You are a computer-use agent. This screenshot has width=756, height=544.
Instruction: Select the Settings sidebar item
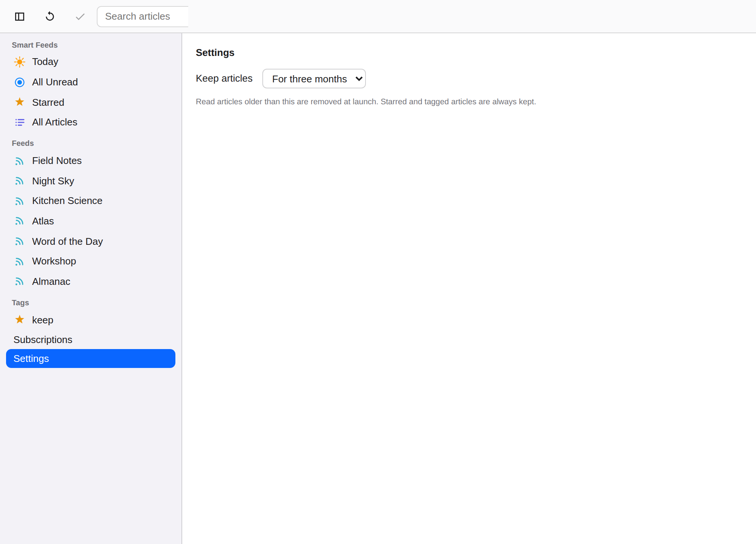tap(91, 359)
